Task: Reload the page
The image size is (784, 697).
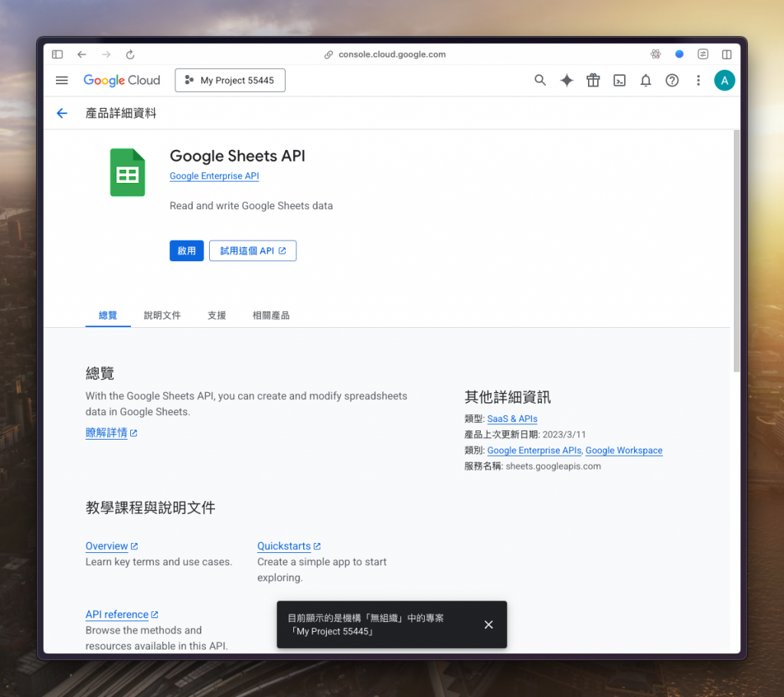Action: (x=130, y=54)
